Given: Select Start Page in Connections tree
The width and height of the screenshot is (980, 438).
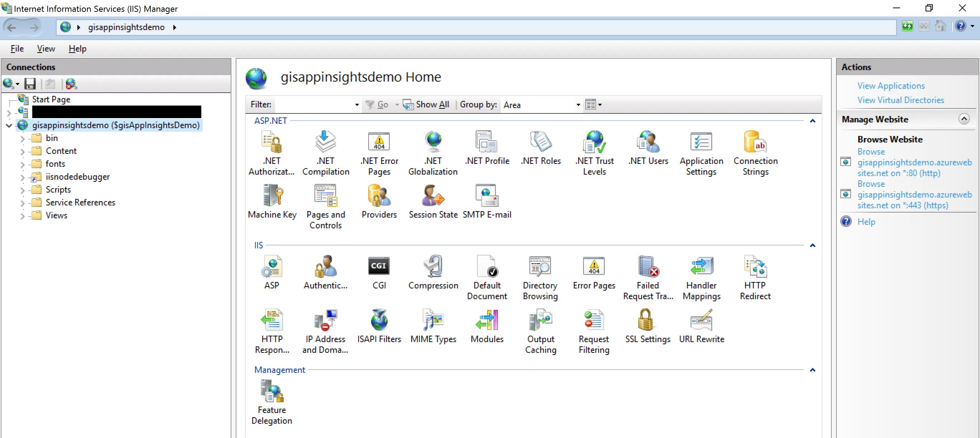Looking at the screenshot, I should click(51, 99).
